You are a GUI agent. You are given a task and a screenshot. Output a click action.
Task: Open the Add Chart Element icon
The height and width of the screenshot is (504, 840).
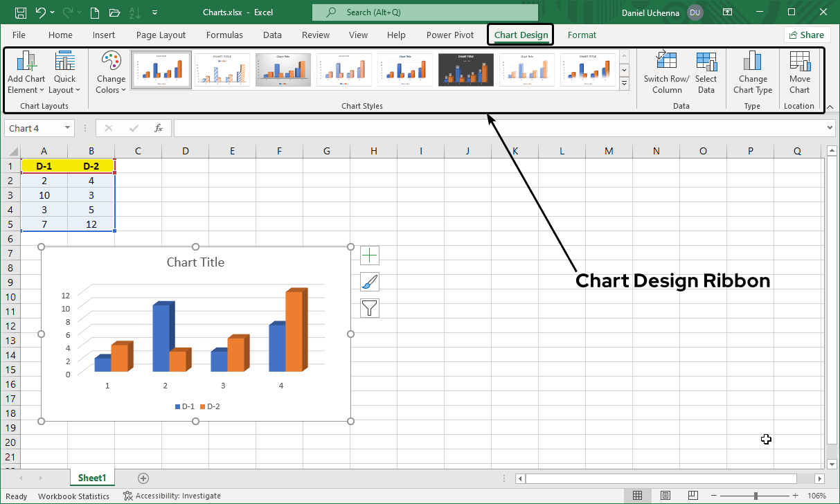(x=26, y=73)
